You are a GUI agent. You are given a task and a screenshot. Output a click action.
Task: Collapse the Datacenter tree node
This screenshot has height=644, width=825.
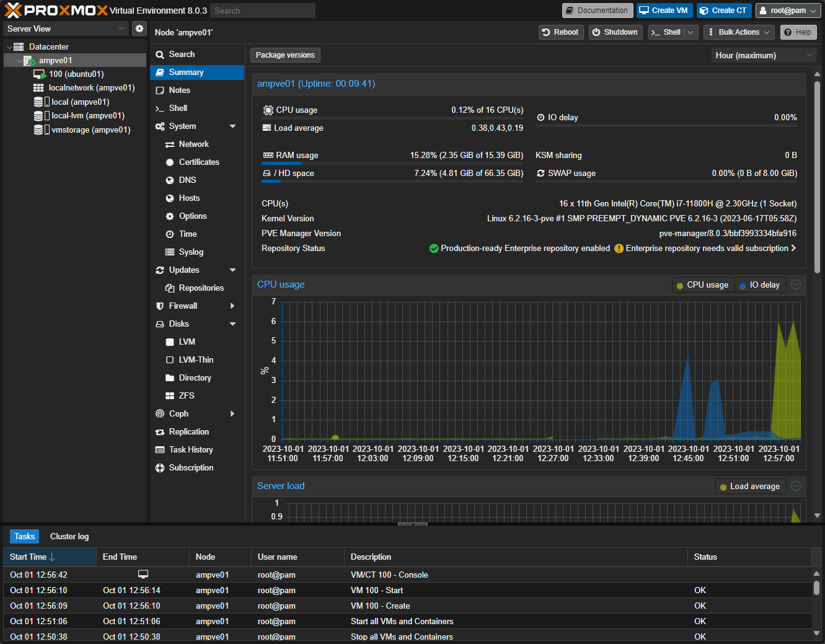pos(9,47)
